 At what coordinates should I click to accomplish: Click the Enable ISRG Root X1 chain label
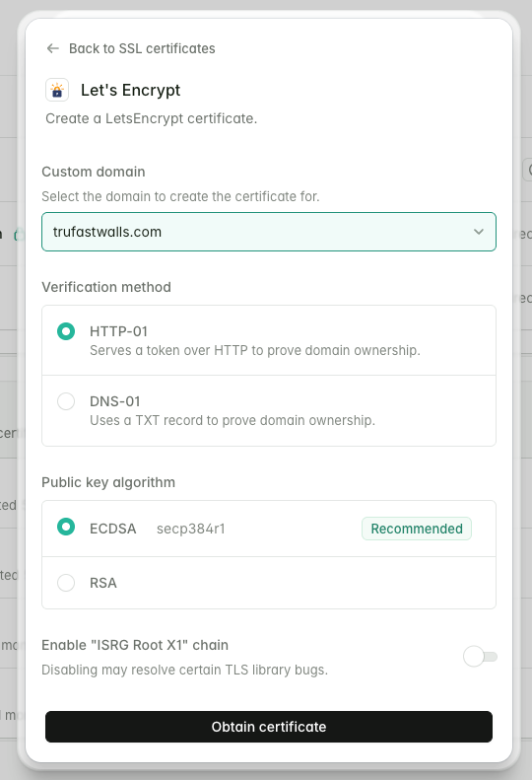click(135, 645)
